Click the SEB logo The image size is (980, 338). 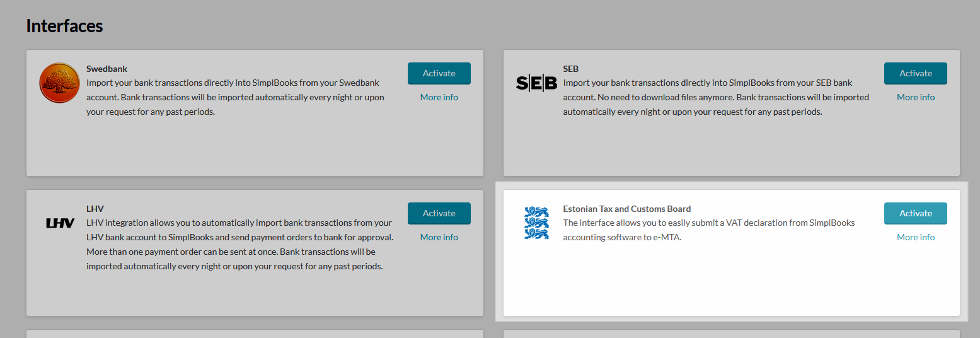[536, 83]
